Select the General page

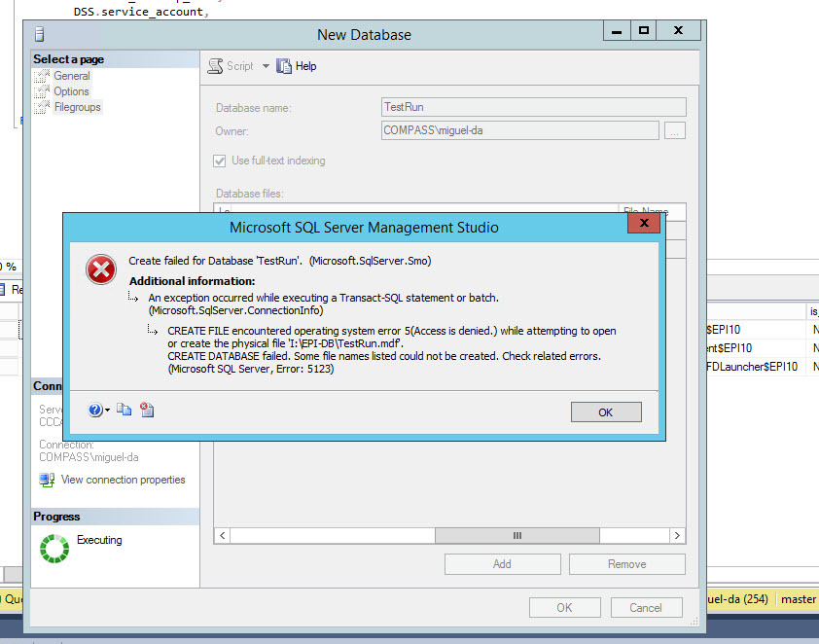(72, 76)
